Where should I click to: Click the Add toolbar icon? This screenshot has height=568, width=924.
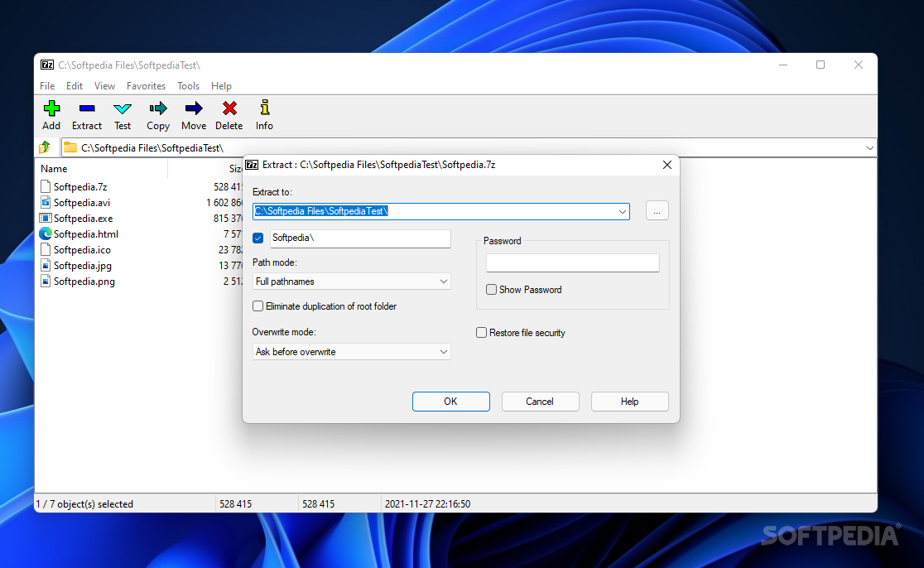(51, 108)
